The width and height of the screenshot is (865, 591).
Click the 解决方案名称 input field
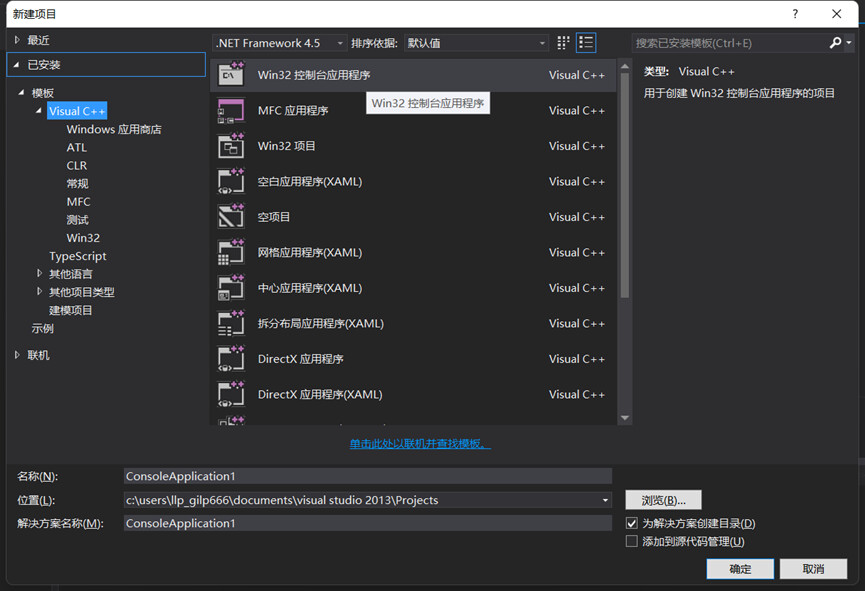(367, 523)
